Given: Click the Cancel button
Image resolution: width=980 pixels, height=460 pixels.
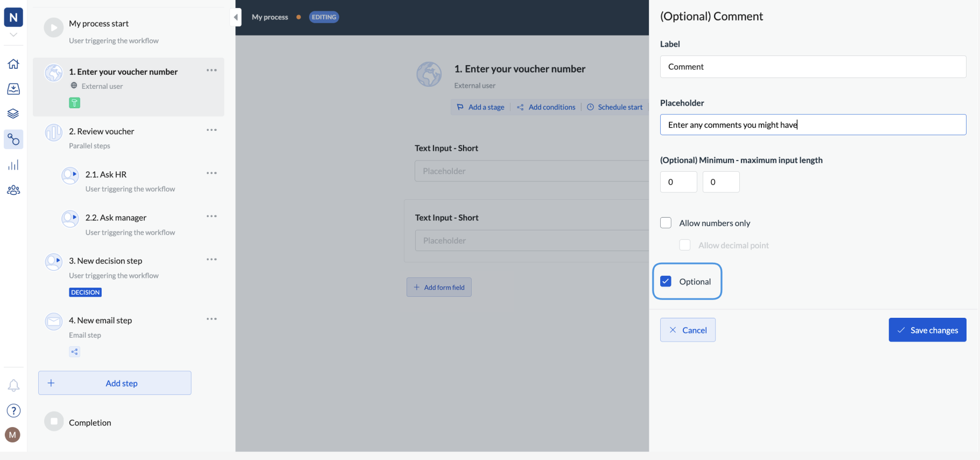Looking at the screenshot, I should (688, 330).
